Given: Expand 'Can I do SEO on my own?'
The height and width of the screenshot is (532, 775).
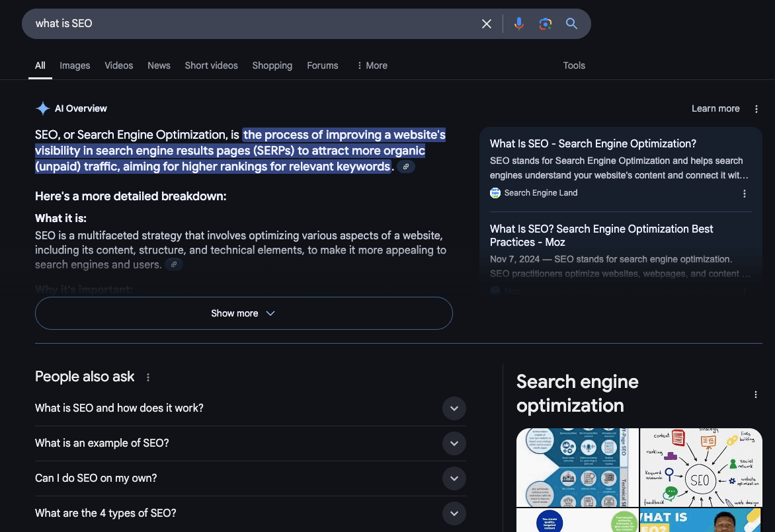Looking at the screenshot, I should (454, 478).
